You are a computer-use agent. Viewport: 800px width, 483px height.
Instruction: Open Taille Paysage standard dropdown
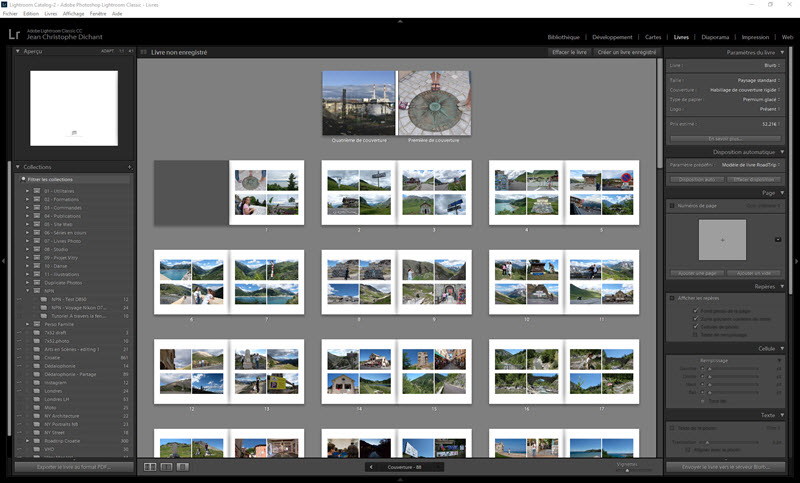coord(759,80)
